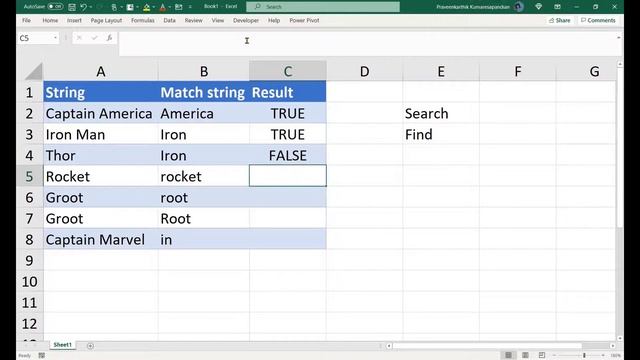Open the File menu

pyautogui.click(x=27, y=20)
